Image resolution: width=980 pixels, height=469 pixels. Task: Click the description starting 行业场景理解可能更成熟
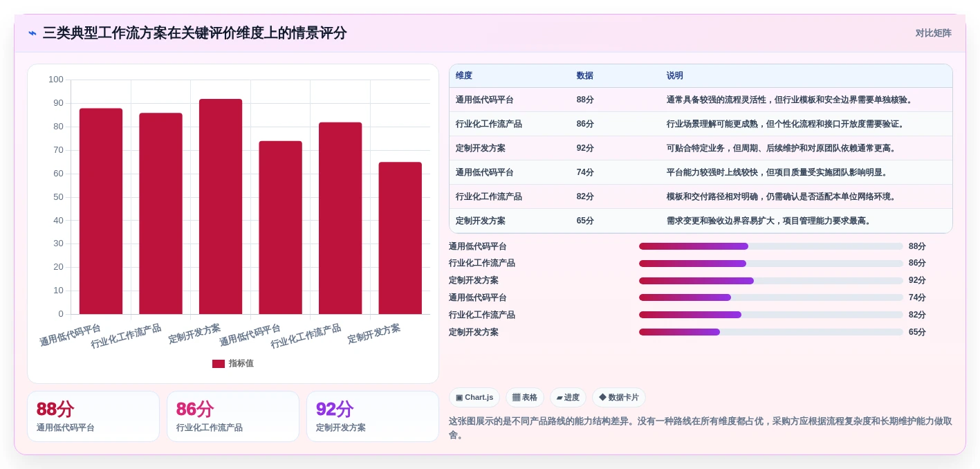(x=786, y=124)
